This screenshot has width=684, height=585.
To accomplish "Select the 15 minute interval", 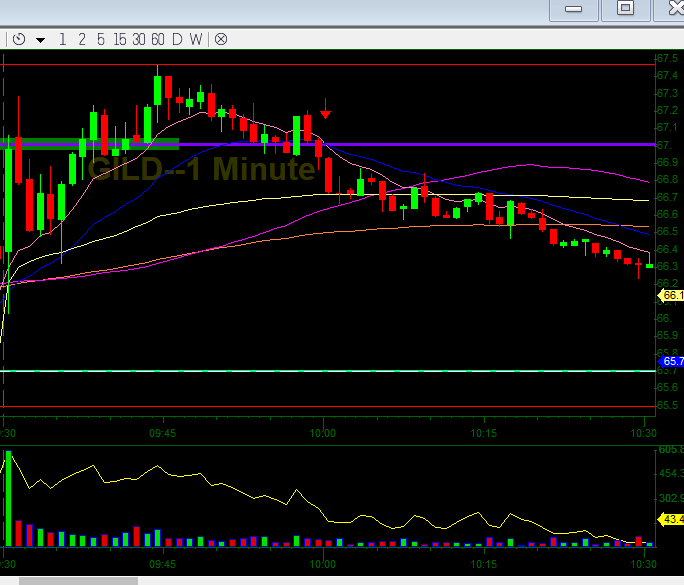I will pyautogui.click(x=119, y=39).
